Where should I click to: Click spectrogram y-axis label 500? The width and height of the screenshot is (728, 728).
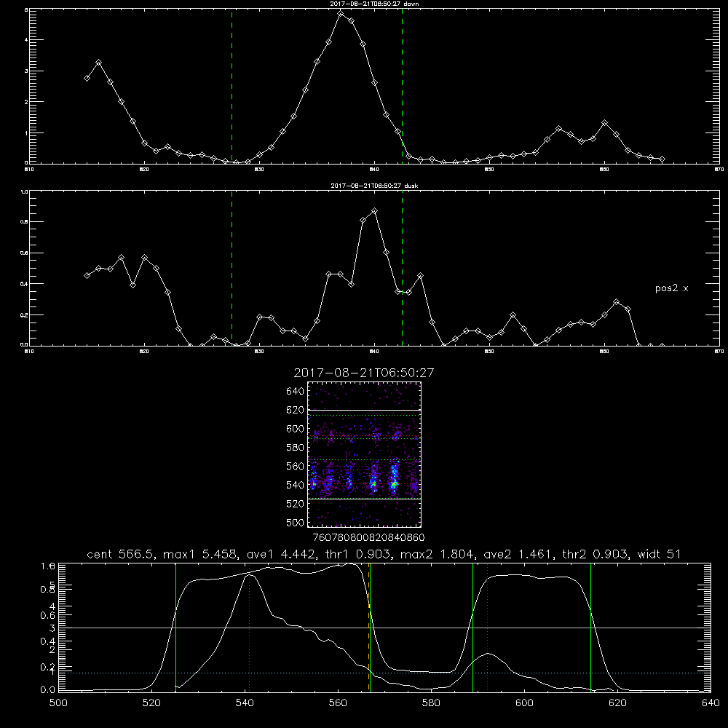point(296,522)
